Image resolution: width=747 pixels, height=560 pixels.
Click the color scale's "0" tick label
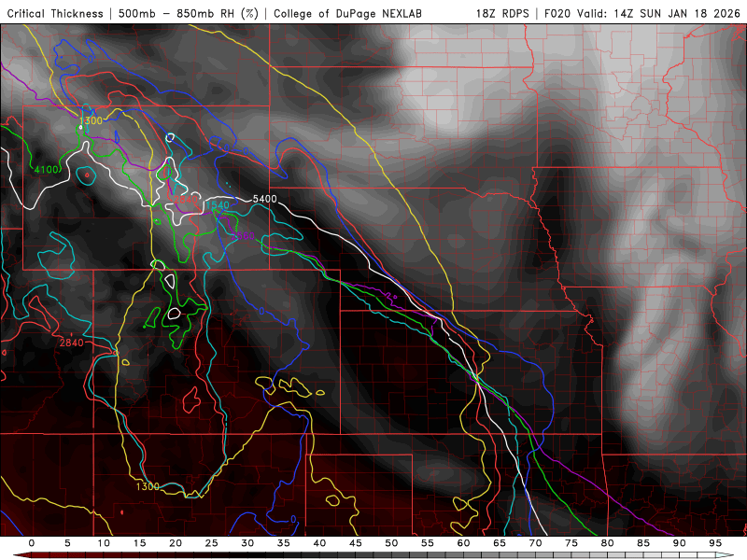32,543
